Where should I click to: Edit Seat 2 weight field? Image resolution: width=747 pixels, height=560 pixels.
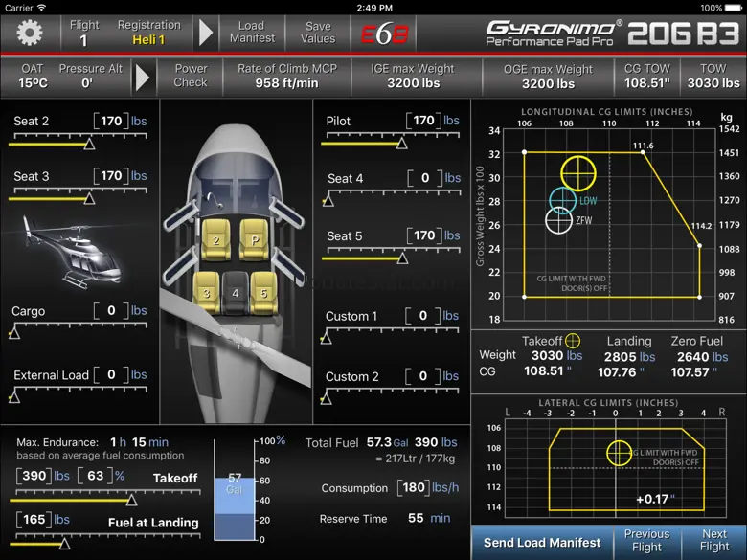(x=111, y=121)
